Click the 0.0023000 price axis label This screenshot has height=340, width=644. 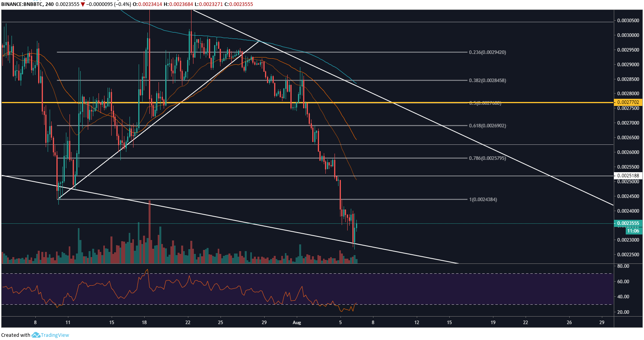[x=628, y=240]
